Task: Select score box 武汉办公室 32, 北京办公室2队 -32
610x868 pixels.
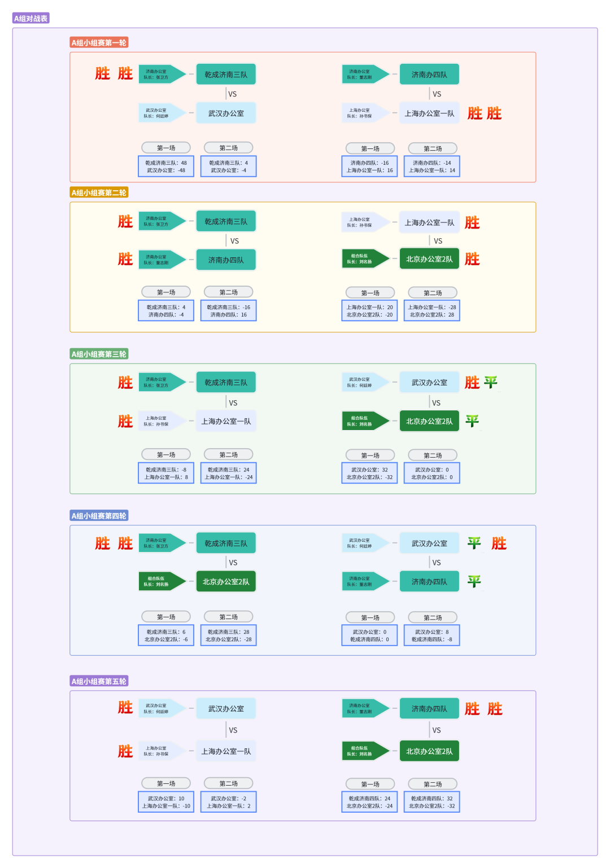Action: [x=369, y=473]
